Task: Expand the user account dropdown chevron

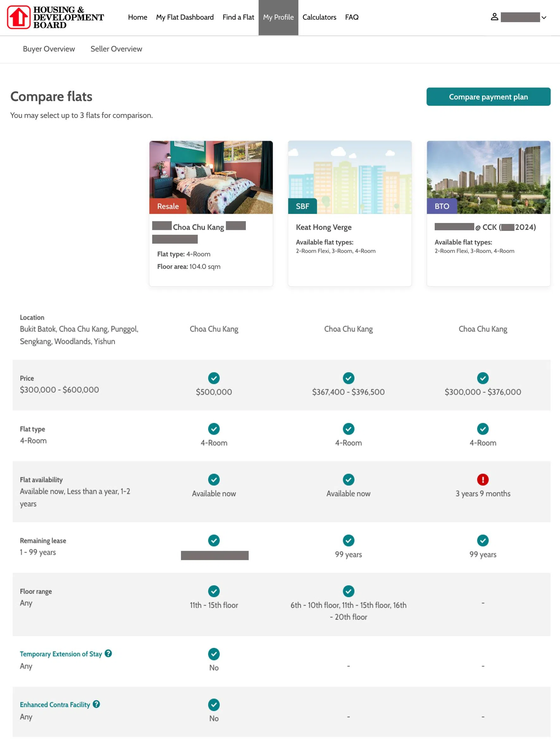Action: 544,18
